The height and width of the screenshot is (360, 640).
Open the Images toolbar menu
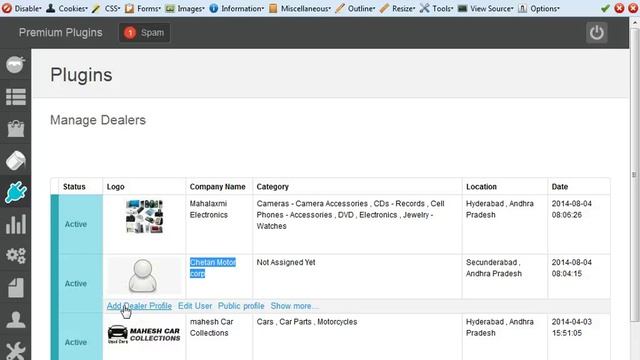pos(185,8)
